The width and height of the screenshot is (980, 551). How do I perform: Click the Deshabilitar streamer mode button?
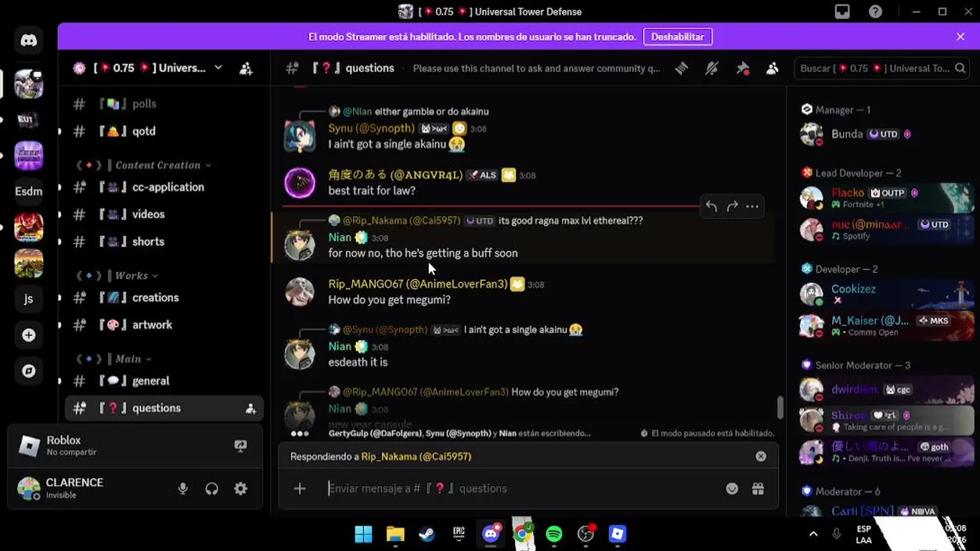[x=678, y=37]
